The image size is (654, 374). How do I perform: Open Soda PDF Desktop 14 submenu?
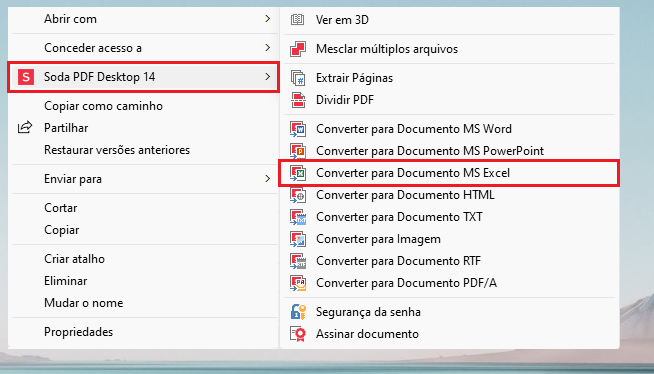click(x=143, y=77)
